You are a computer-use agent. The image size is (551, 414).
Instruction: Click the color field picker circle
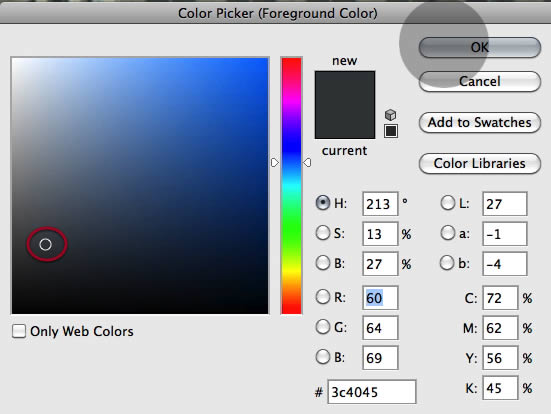(45, 244)
